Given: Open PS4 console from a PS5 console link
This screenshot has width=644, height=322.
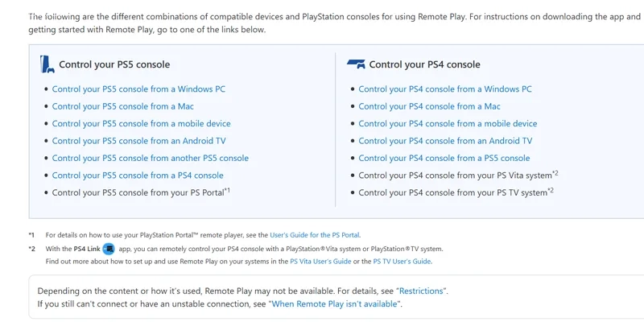Looking at the screenshot, I should coord(444,159).
